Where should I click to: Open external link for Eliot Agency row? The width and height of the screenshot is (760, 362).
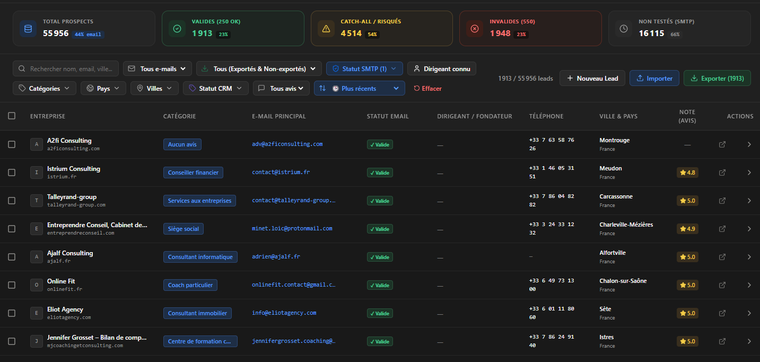tap(722, 313)
